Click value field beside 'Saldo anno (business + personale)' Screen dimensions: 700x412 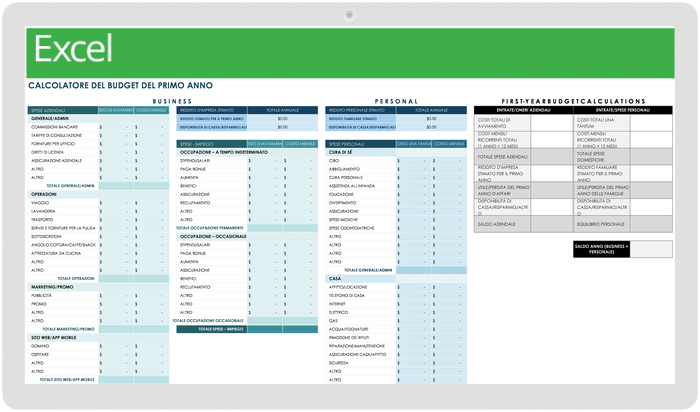point(651,249)
